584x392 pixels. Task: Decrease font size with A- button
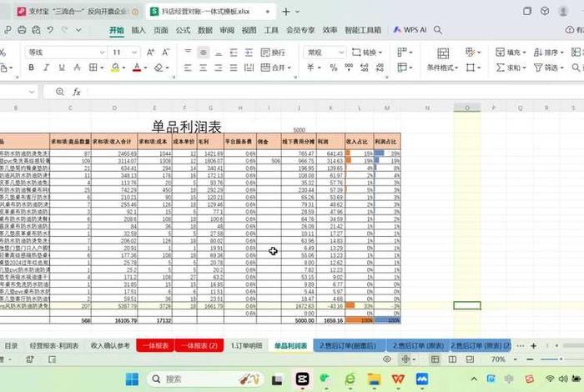tap(166, 53)
